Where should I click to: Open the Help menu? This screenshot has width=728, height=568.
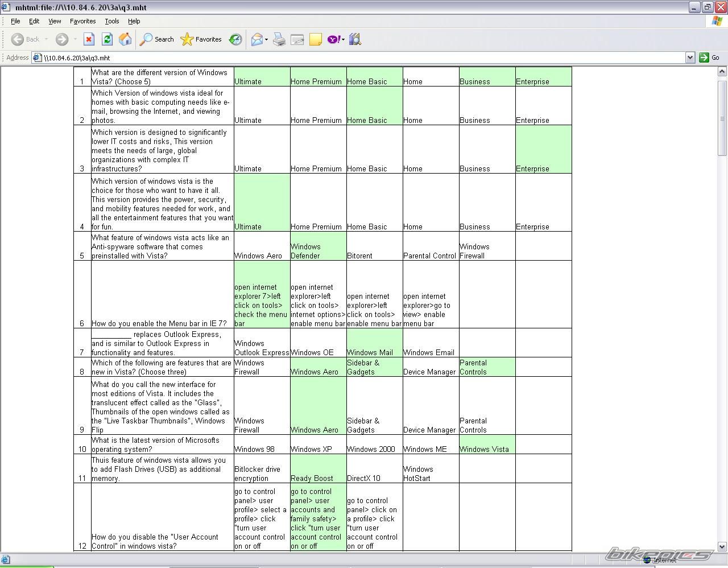tap(134, 21)
